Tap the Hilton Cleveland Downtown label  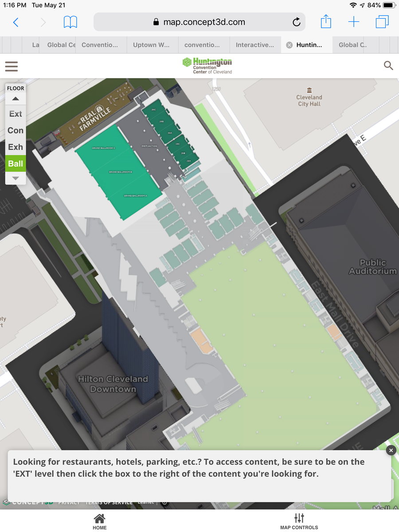(x=113, y=384)
